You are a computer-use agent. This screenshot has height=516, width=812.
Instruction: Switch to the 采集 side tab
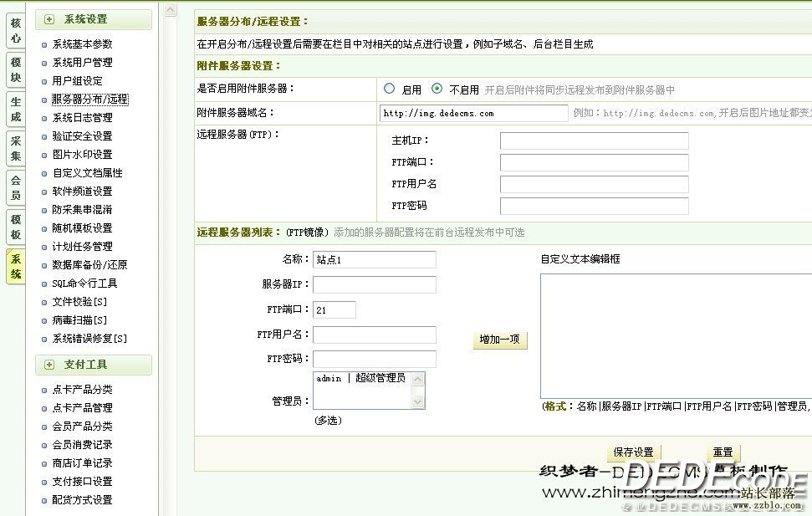[x=16, y=149]
